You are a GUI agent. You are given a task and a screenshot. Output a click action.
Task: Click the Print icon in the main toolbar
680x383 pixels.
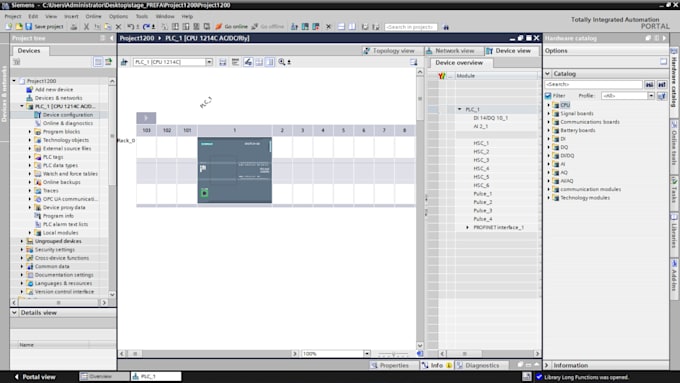(74, 27)
